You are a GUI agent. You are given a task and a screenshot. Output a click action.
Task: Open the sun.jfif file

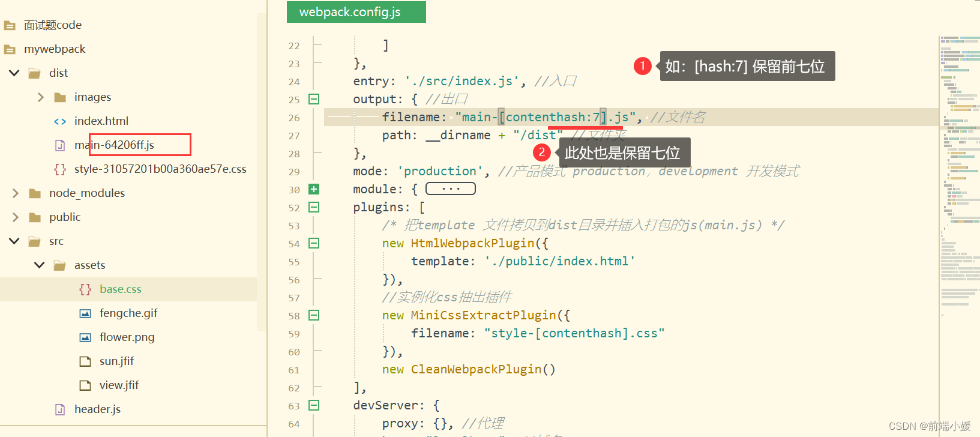point(116,361)
